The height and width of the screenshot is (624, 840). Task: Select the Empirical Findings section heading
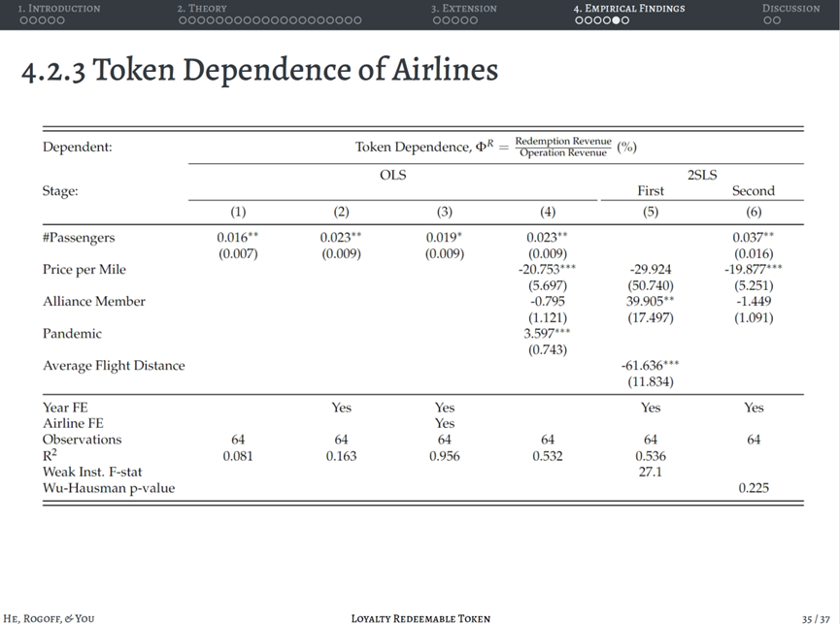(x=628, y=8)
